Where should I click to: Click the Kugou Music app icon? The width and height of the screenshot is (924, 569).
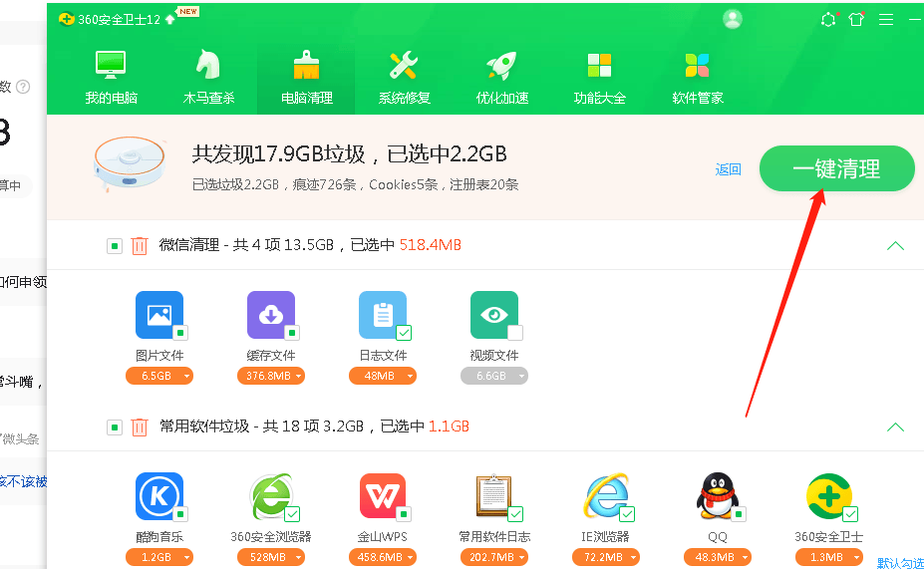(x=158, y=497)
